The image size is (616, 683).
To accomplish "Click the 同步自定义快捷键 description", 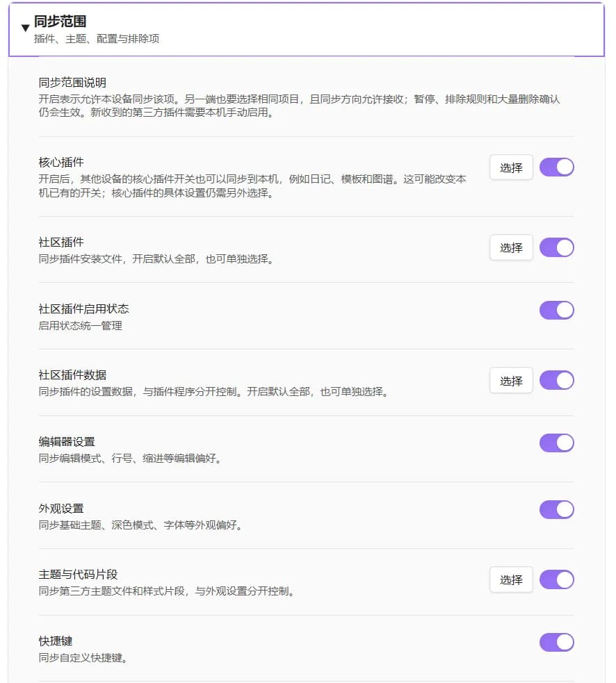I will tap(83, 657).
